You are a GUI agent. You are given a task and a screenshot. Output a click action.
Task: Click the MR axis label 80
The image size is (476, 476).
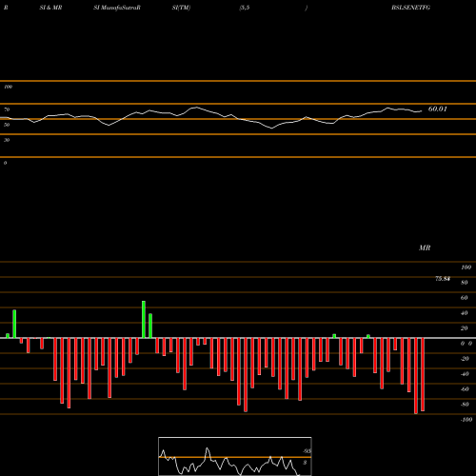pyautogui.click(x=465, y=283)
